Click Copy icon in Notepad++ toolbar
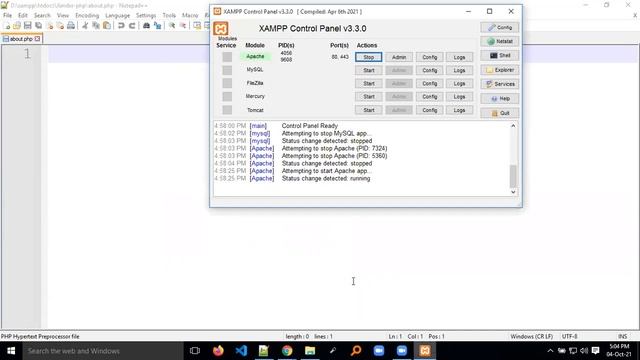 (96, 26)
